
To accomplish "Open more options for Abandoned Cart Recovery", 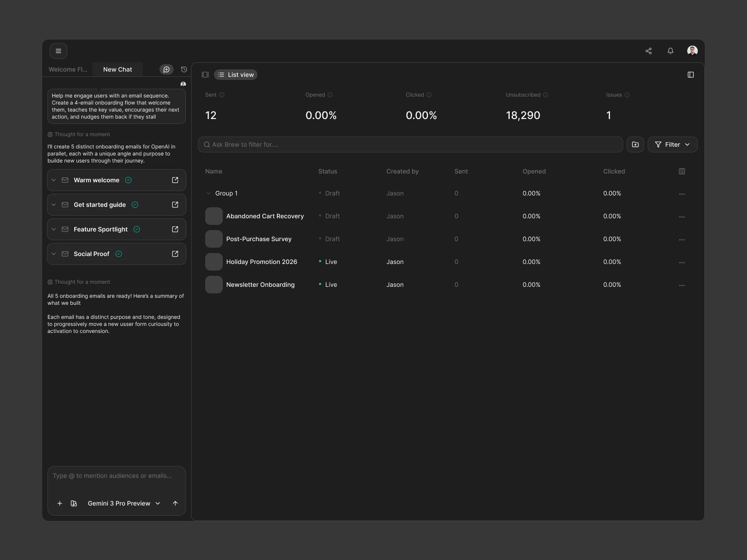I will tap(682, 217).
